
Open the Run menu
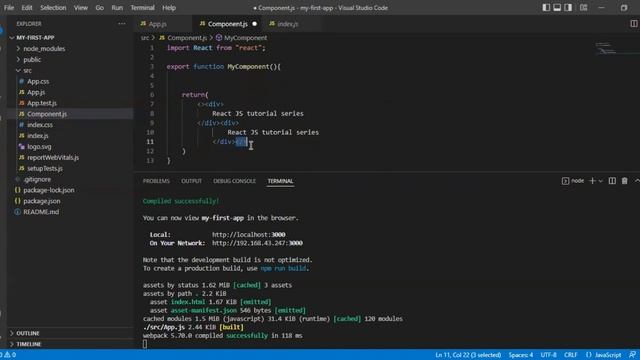coord(117,8)
